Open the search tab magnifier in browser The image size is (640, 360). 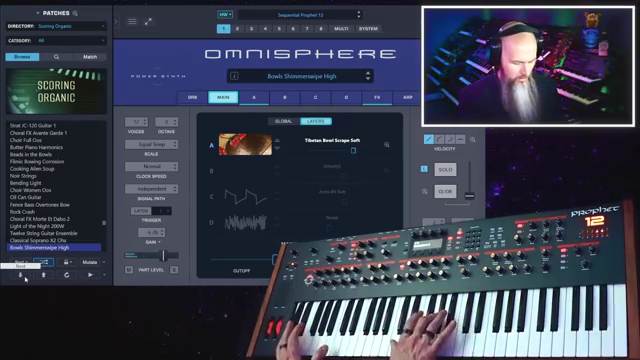pos(56,57)
